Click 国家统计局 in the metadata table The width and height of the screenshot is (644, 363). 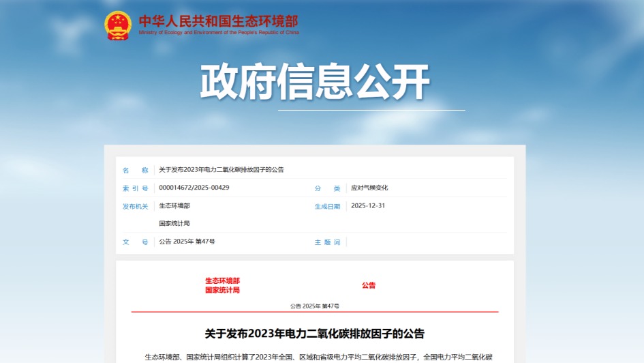(174, 223)
